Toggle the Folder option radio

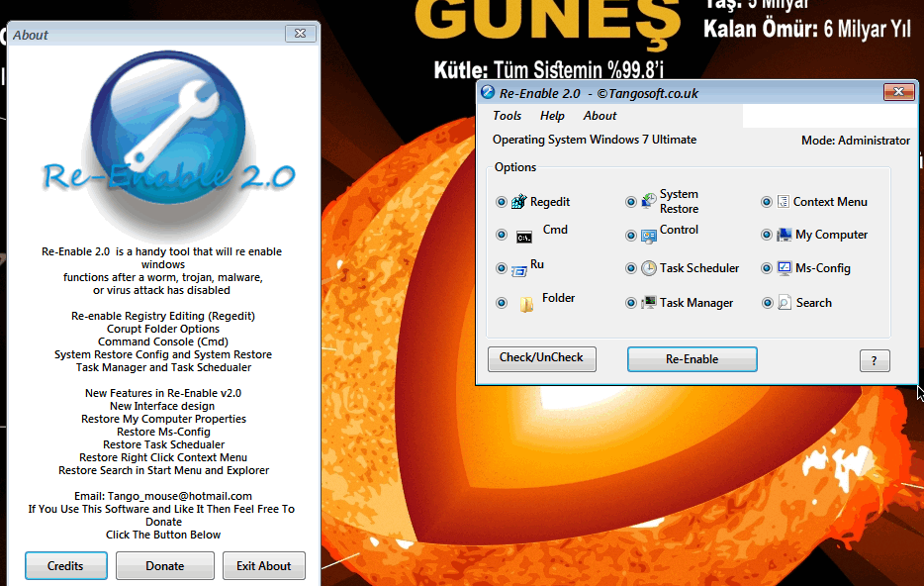click(501, 303)
